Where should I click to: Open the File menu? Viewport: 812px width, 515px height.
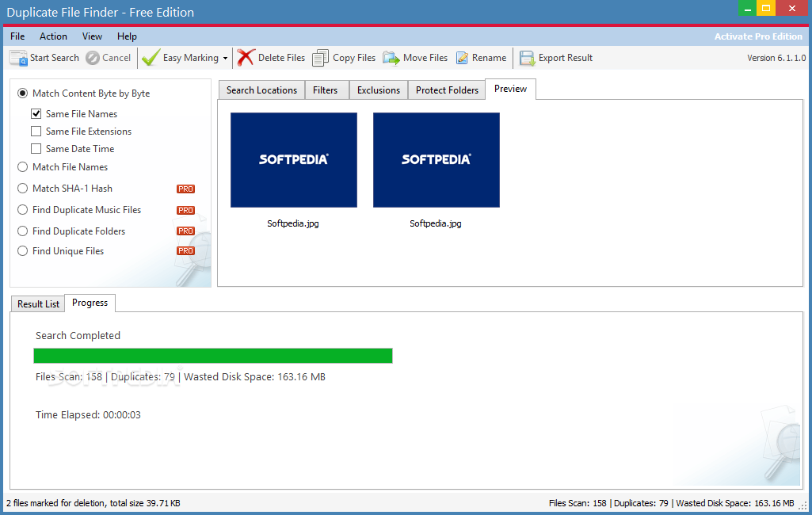[17, 36]
